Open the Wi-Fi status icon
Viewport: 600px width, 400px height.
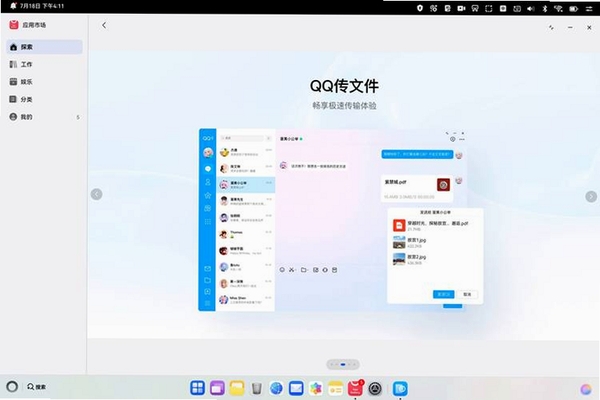pos(558,8)
